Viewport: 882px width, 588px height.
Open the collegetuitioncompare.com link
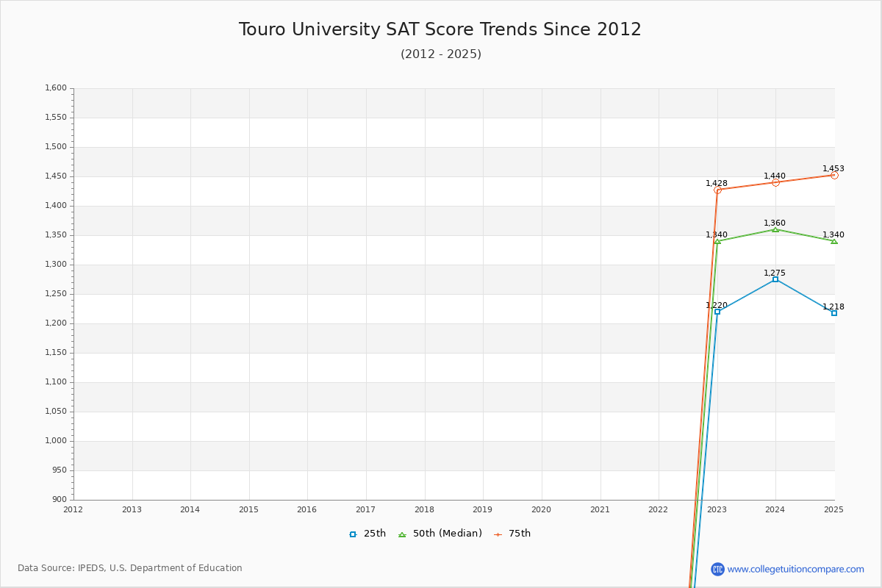click(795, 569)
